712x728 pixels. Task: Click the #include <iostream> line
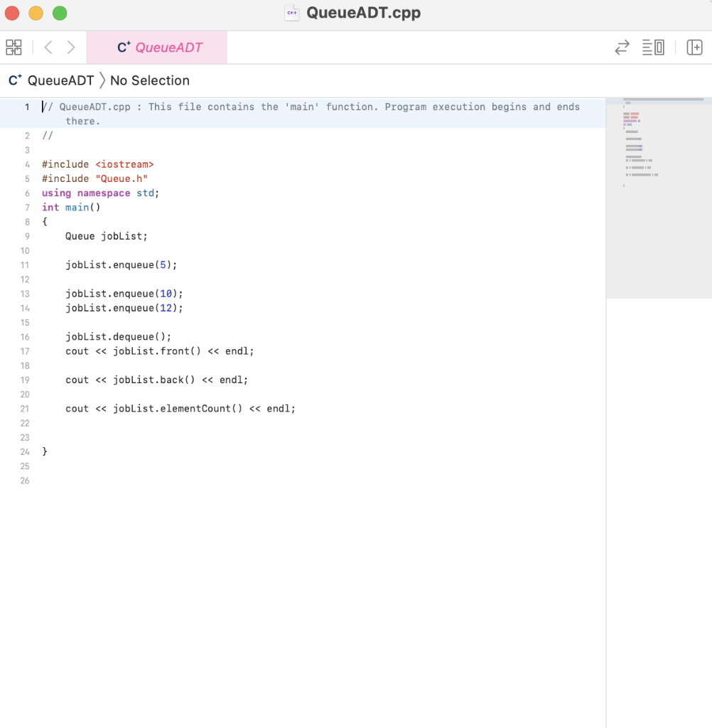[97, 164]
